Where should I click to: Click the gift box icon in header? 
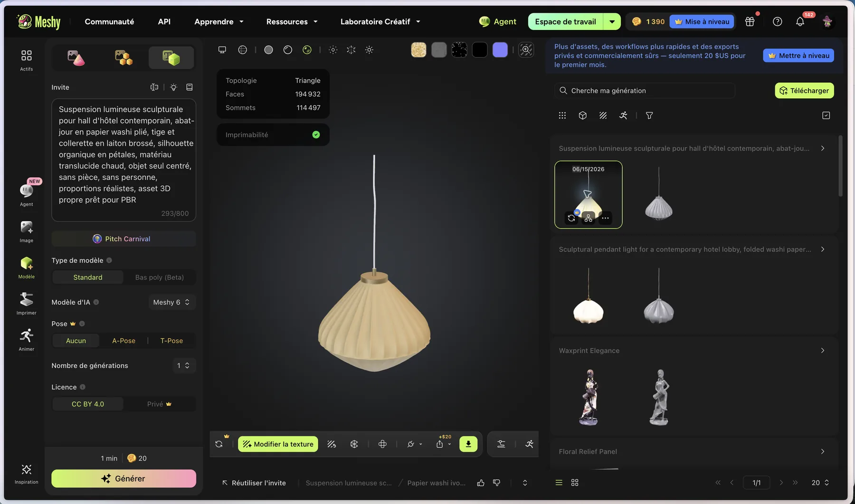pos(750,21)
